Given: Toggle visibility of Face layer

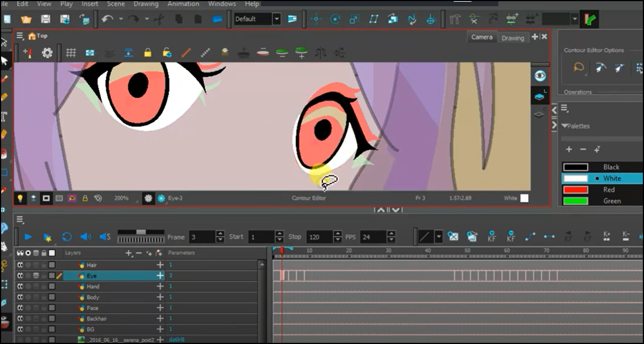Looking at the screenshot, I should 20,308.
